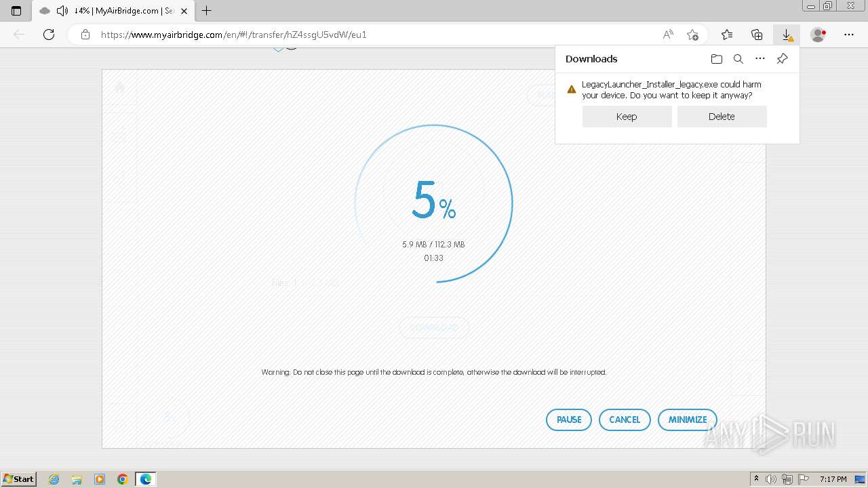The height and width of the screenshot is (488, 868).
Task: Open more options in Downloads panel
Action: coord(760,59)
